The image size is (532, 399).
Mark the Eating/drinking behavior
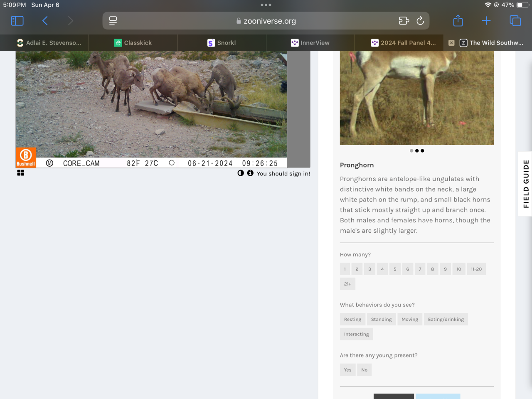point(446,319)
